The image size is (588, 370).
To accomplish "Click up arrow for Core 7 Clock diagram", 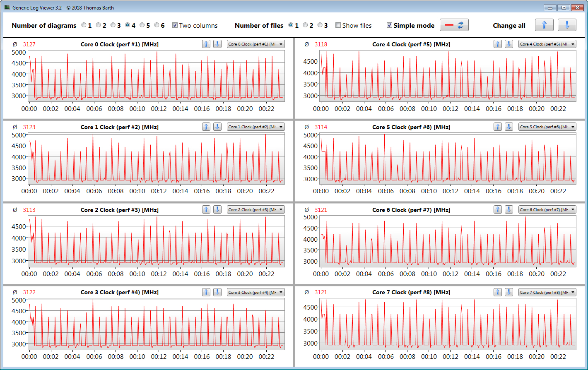I will point(498,292).
